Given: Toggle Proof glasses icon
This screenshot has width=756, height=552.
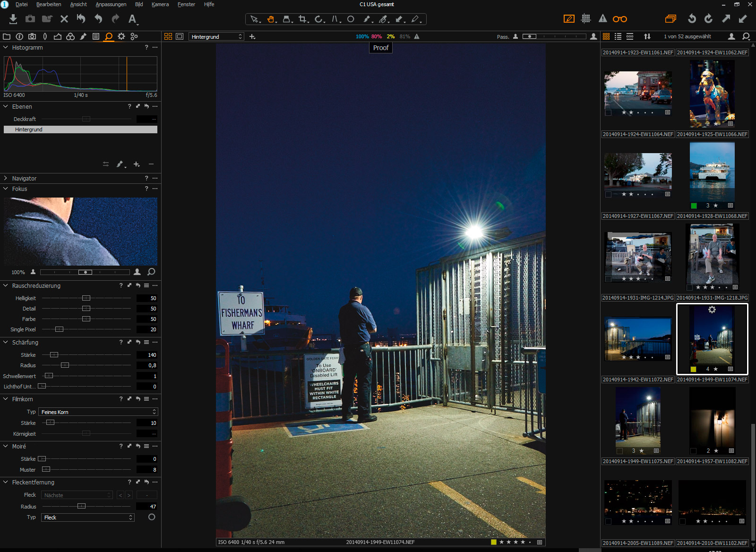Looking at the screenshot, I should pos(620,19).
